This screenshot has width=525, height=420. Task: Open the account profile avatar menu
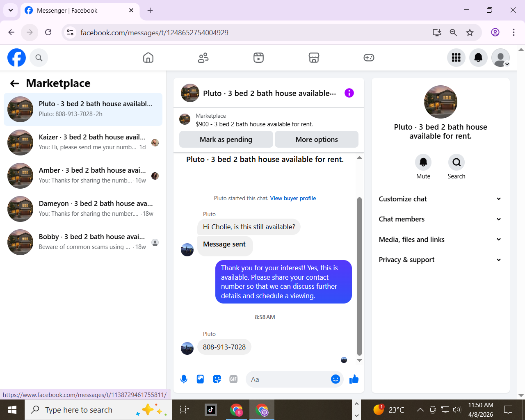coord(500,58)
